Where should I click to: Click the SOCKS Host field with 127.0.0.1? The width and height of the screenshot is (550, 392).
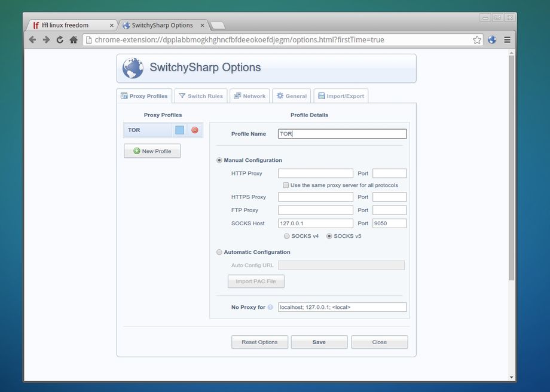[x=316, y=223]
